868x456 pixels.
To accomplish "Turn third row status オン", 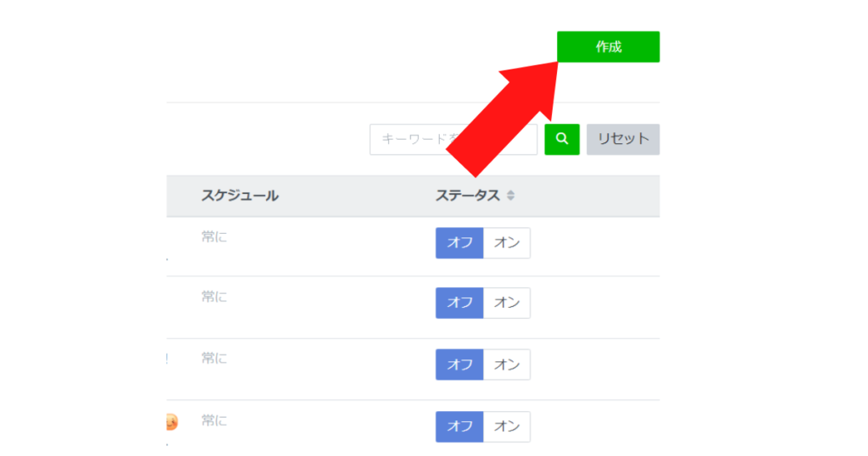I will click(507, 364).
